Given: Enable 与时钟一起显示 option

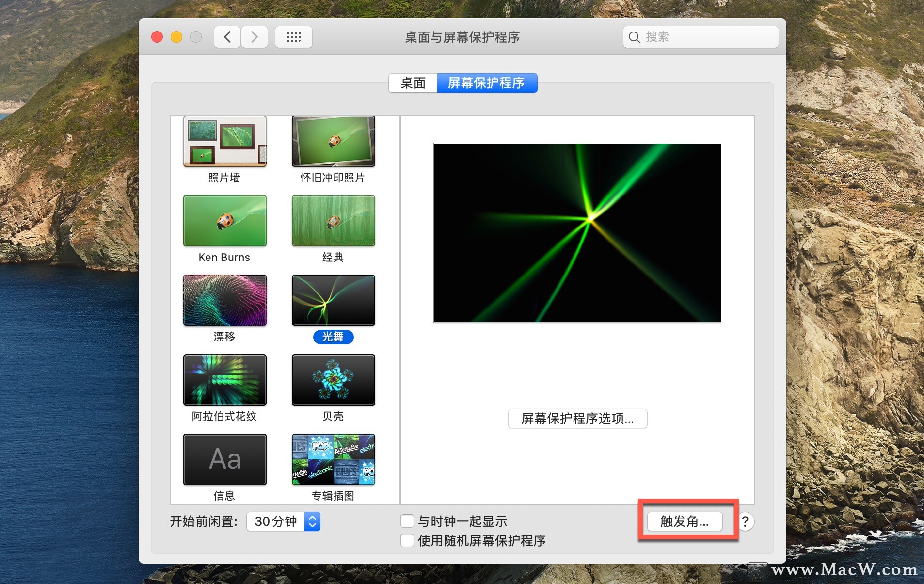Looking at the screenshot, I should tap(407, 520).
